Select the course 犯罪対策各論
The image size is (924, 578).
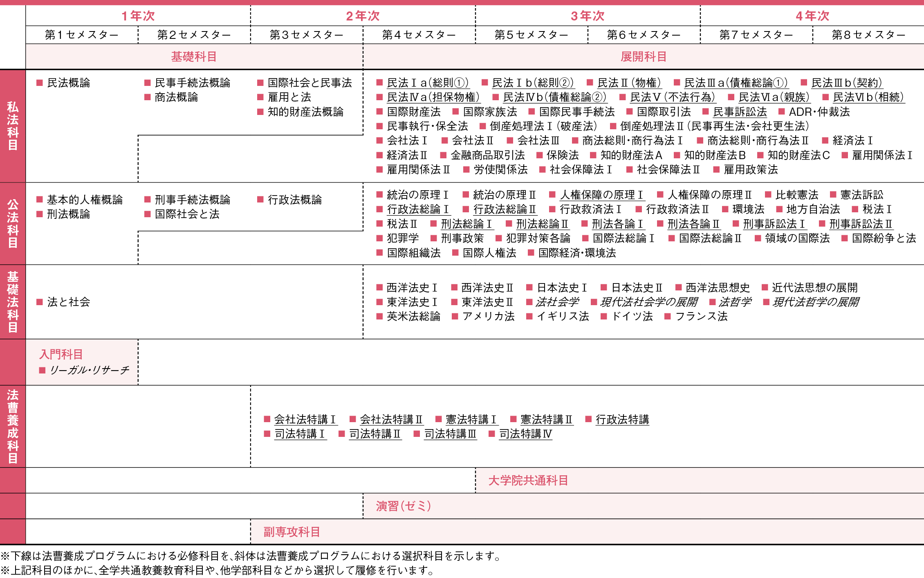click(538, 238)
